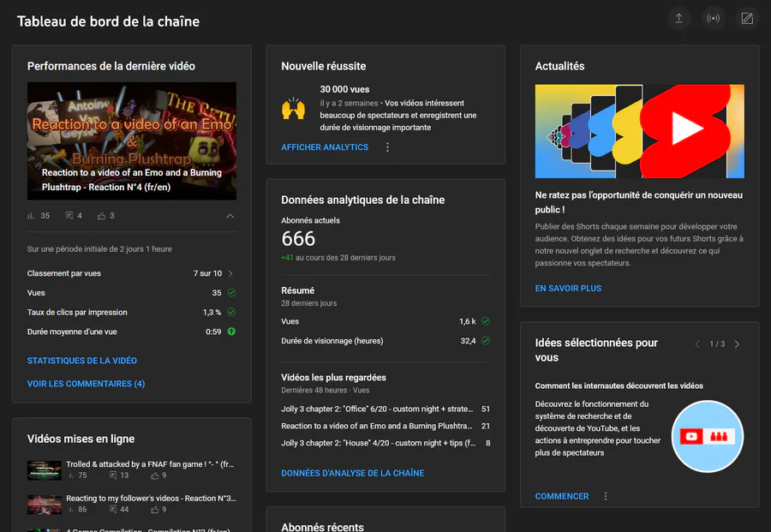This screenshot has width=771, height=532.
Task: Click check icon beside Vues 1,6 k
Action: 486,321
